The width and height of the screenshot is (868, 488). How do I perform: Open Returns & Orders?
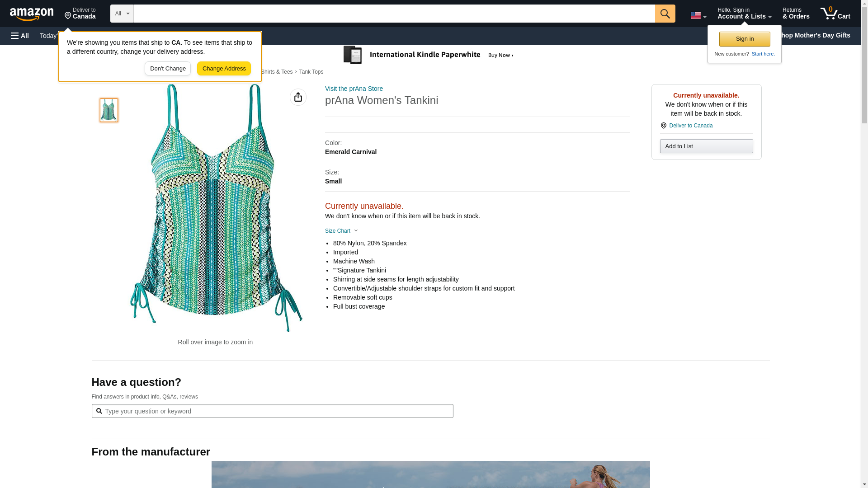click(796, 14)
